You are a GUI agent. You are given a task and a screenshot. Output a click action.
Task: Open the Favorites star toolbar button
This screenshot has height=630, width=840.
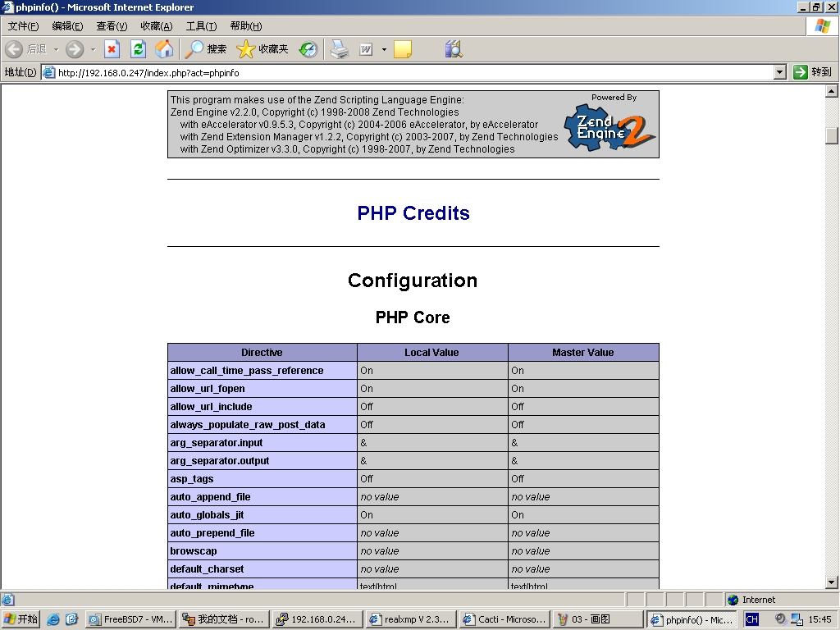pos(262,49)
